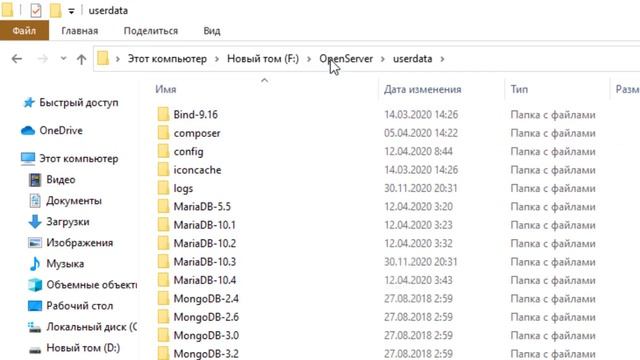
Task: Select the Bind-9.16 folder
Action: pos(196,115)
